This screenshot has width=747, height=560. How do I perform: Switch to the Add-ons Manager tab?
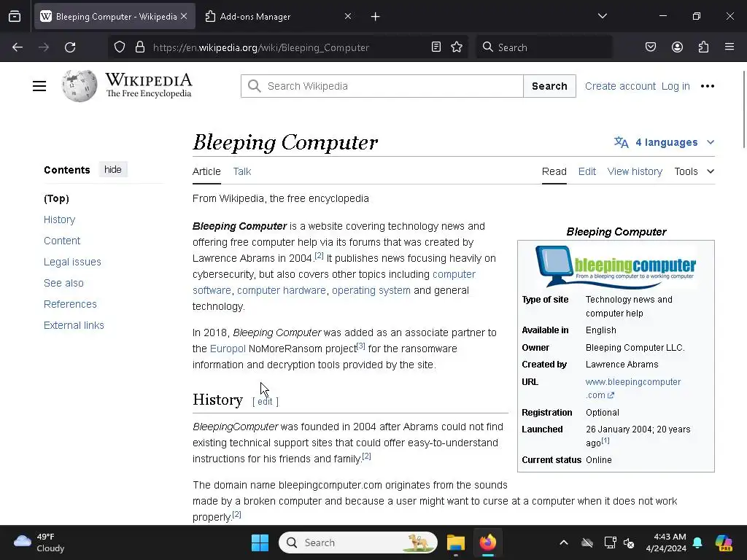(x=278, y=17)
